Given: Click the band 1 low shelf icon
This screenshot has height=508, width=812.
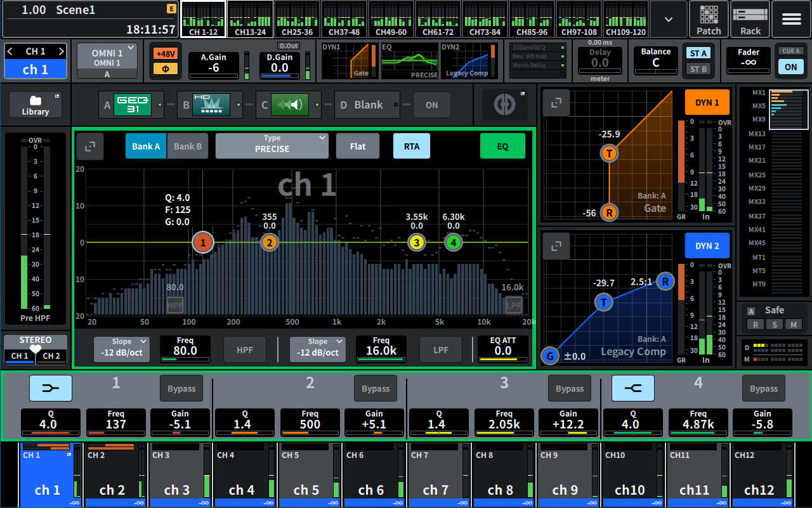Looking at the screenshot, I should (x=51, y=388).
